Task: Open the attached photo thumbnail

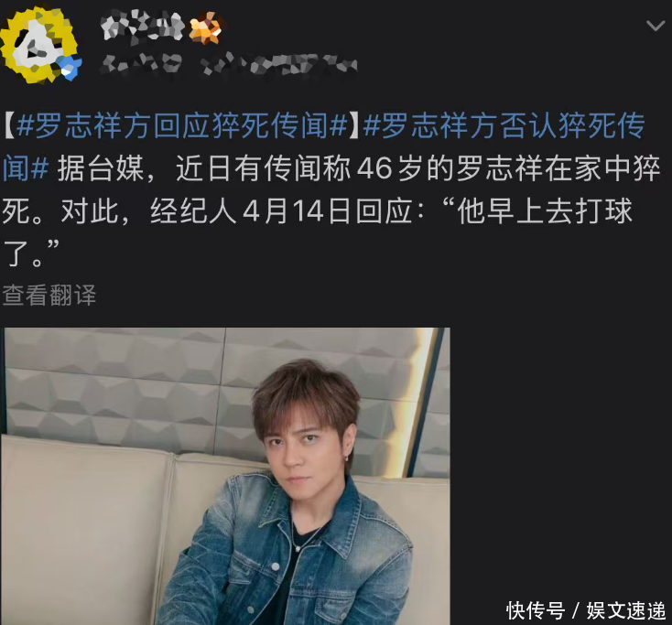Action: [225, 476]
